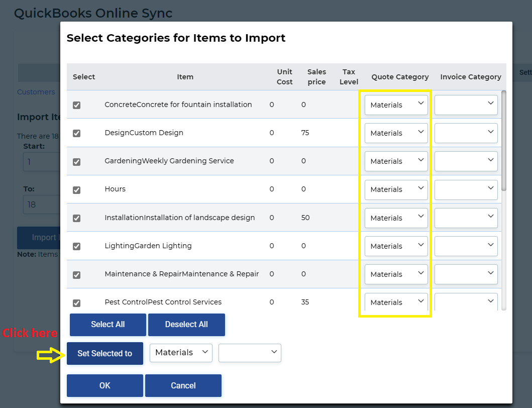Open Quote Category dropdown for Maintenance & Repair

pyautogui.click(x=396, y=274)
